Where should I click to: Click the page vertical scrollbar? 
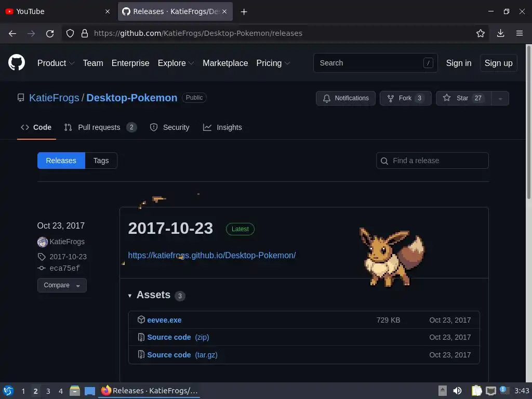tap(528, 122)
